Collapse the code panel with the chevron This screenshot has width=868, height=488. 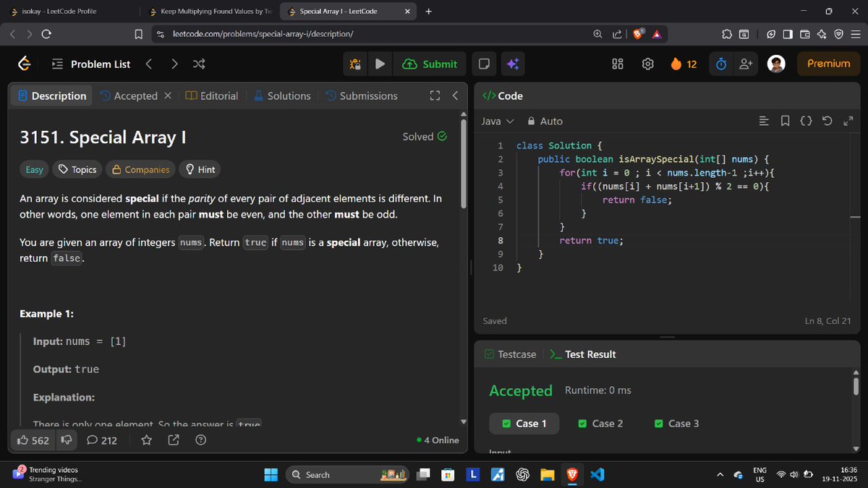(x=454, y=95)
